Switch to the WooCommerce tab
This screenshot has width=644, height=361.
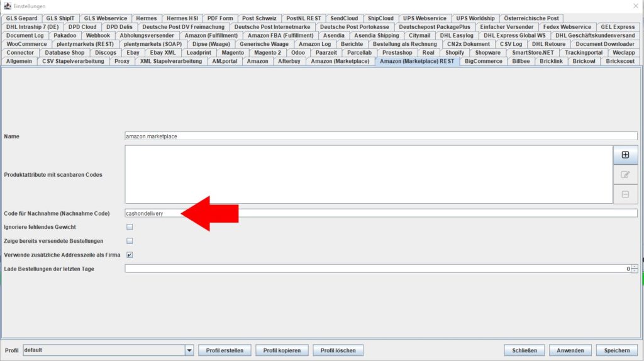pos(26,44)
